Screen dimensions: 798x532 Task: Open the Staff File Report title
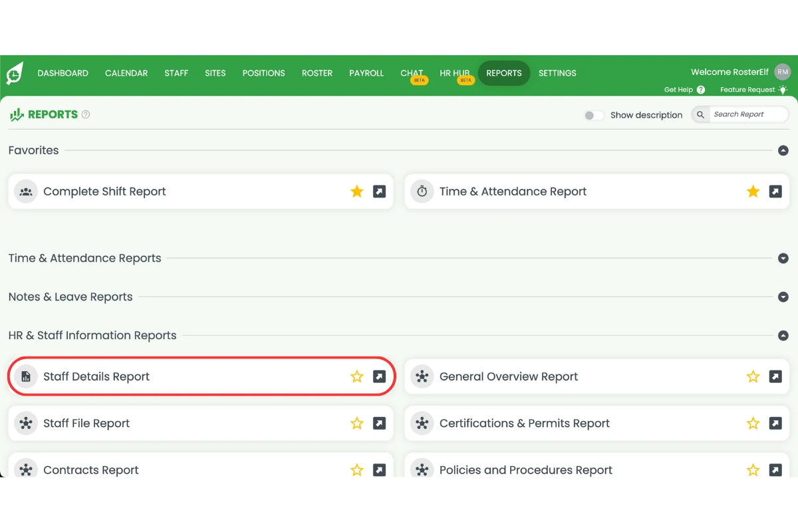tap(86, 423)
